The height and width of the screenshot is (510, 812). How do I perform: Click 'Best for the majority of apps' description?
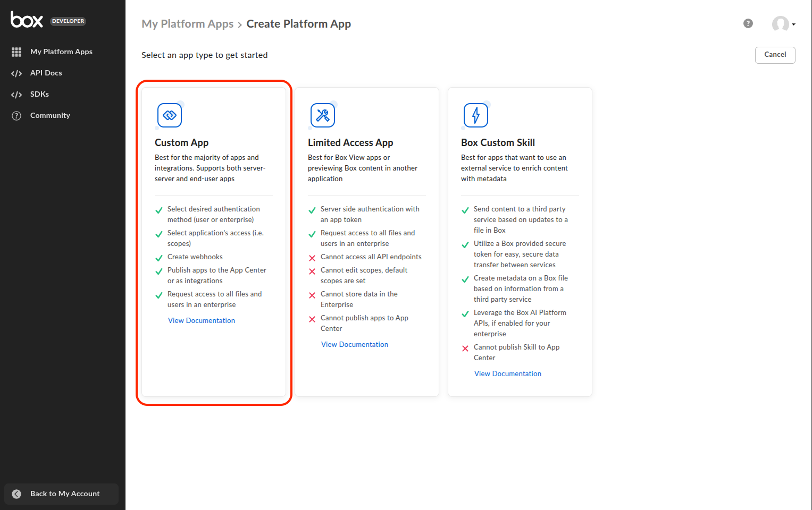point(210,168)
